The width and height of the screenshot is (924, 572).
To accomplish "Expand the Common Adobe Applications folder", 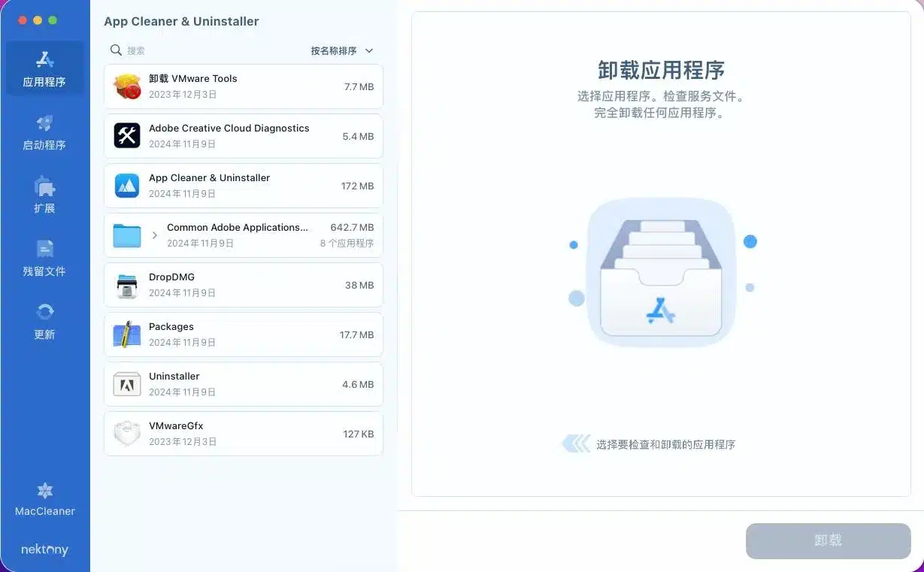I will 155,235.
